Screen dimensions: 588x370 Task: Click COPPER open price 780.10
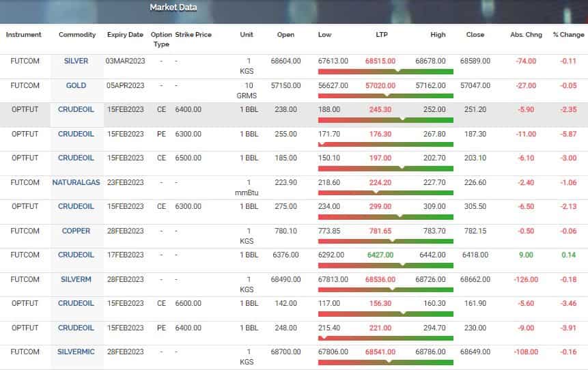click(x=285, y=231)
